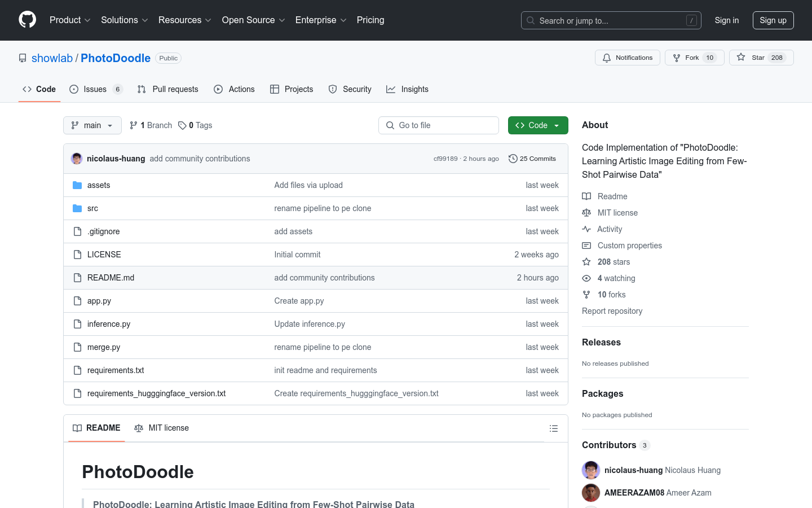Select the README tab
The width and height of the screenshot is (812, 508).
click(96, 428)
